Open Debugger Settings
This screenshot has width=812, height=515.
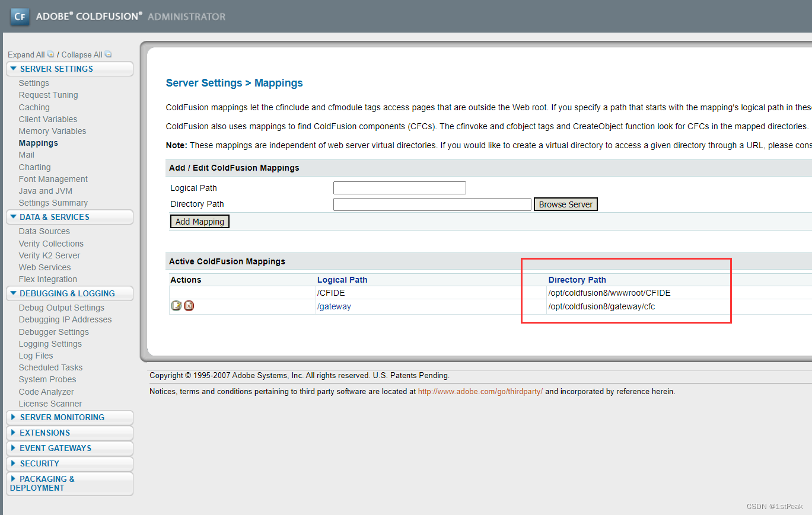(53, 332)
